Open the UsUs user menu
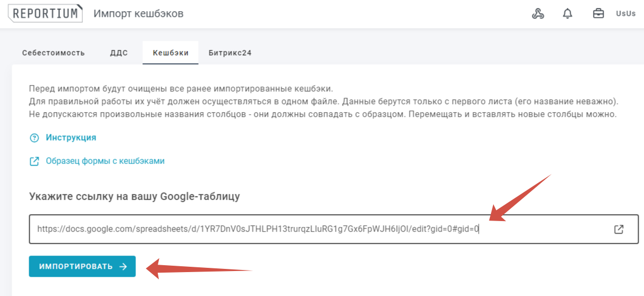644x296 pixels. pyautogui.click(x=625, y=14)
